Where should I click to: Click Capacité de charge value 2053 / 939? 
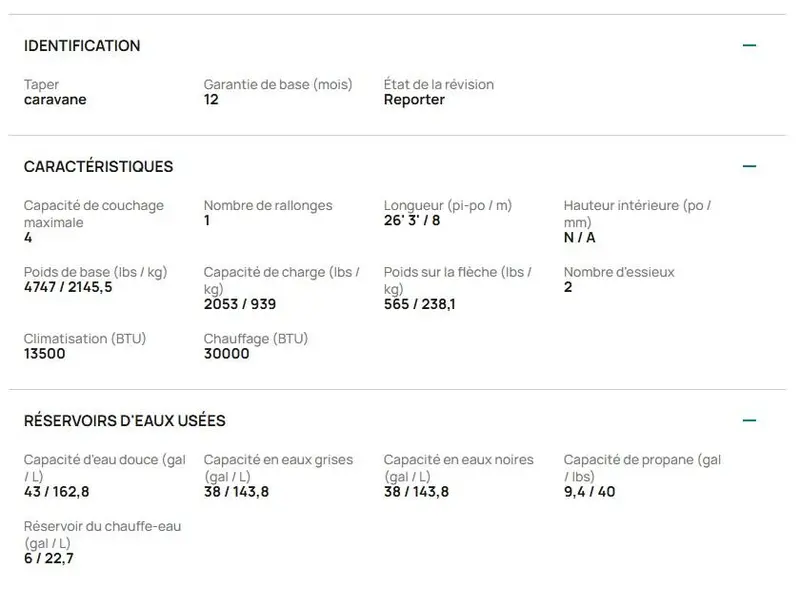240,304
